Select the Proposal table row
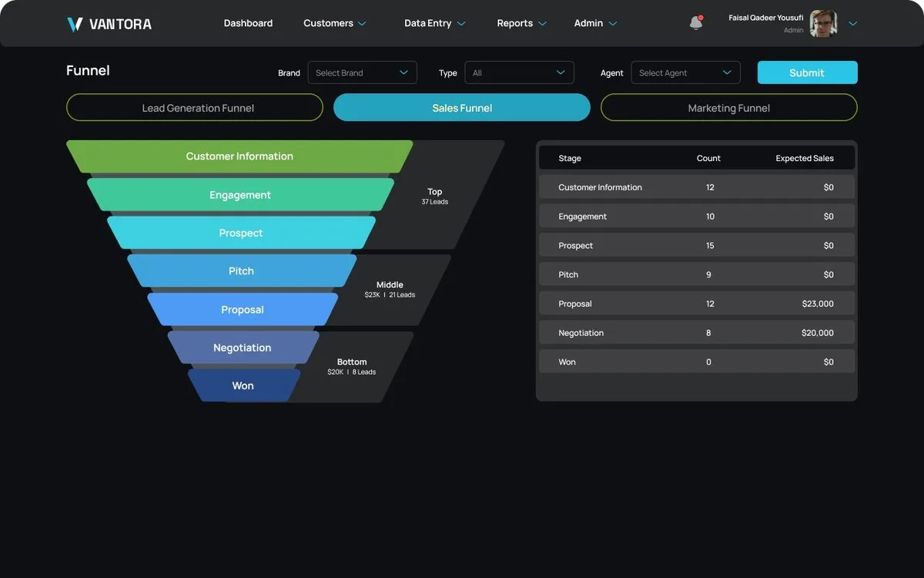924x578 pixels. [697, 304]
